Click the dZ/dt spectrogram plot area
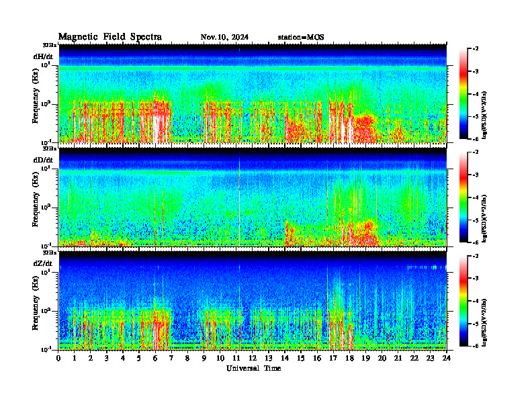The image size is (532, 411). (x=253, y=301)
